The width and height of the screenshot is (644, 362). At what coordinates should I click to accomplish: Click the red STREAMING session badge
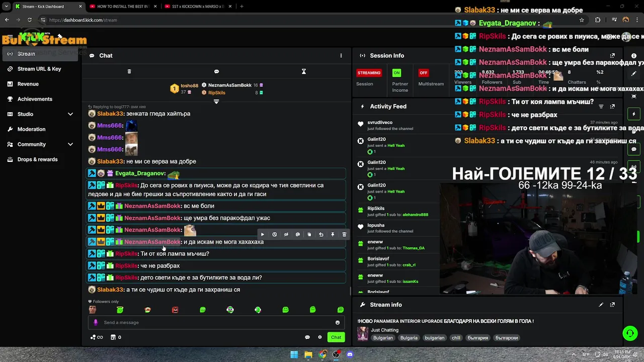click(x=369, y=73)
